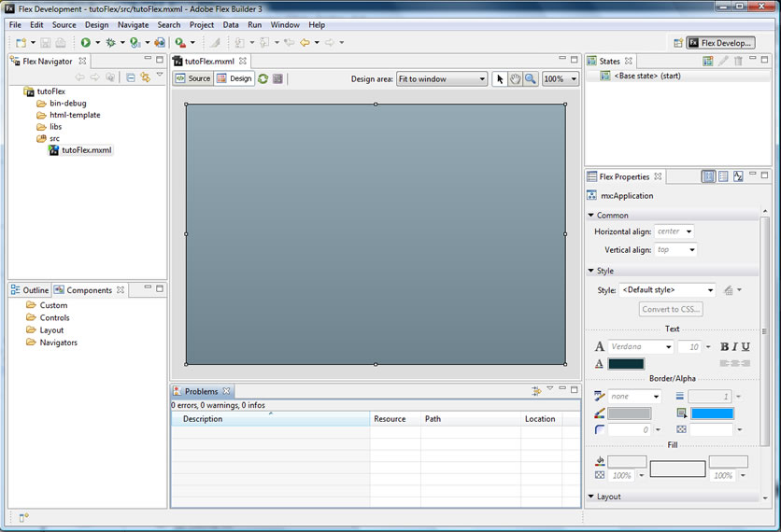Click the New State icon in States panel
The image size is (781, 532).
708,62
